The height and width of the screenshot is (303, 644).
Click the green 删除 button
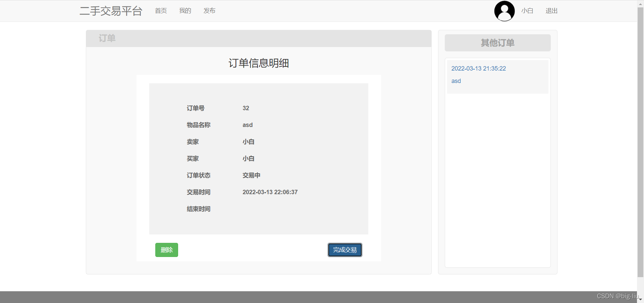167,250
